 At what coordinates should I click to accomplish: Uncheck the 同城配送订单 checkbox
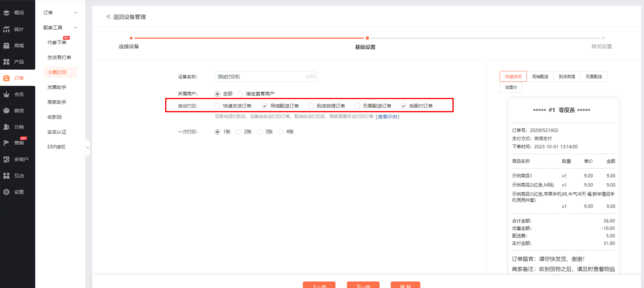point(265,106)
